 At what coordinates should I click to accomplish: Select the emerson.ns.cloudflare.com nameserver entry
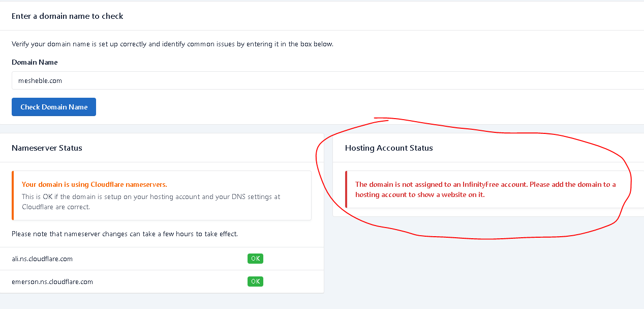coord(52,282)
